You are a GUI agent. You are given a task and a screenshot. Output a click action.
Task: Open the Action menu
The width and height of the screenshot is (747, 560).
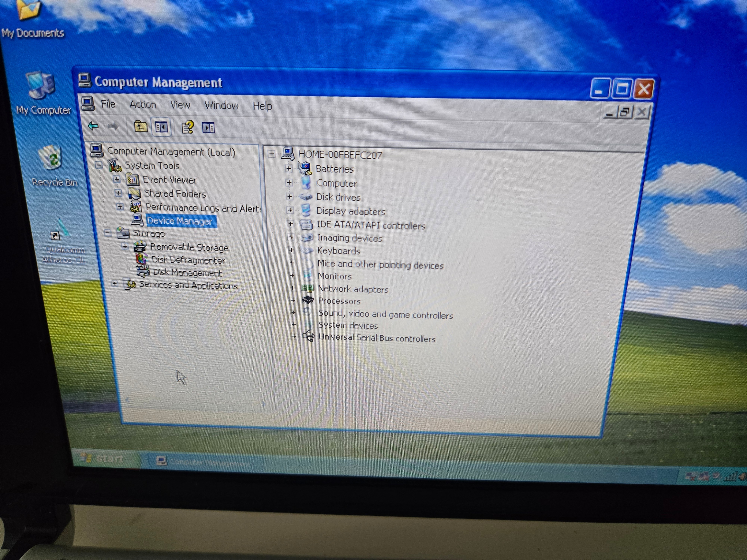click(x=143, y=105)
